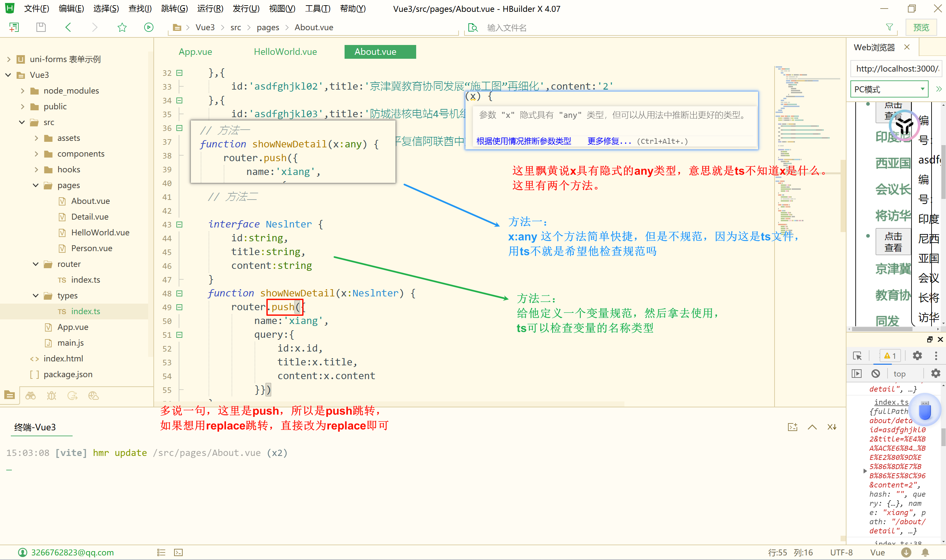Click the clear console icon
The image size is (946, 560).
pyautogui.click(x=876, y=374)
